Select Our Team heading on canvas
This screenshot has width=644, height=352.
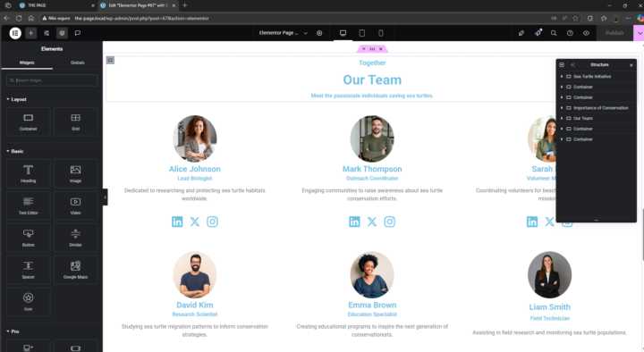[x=372, y=80]
